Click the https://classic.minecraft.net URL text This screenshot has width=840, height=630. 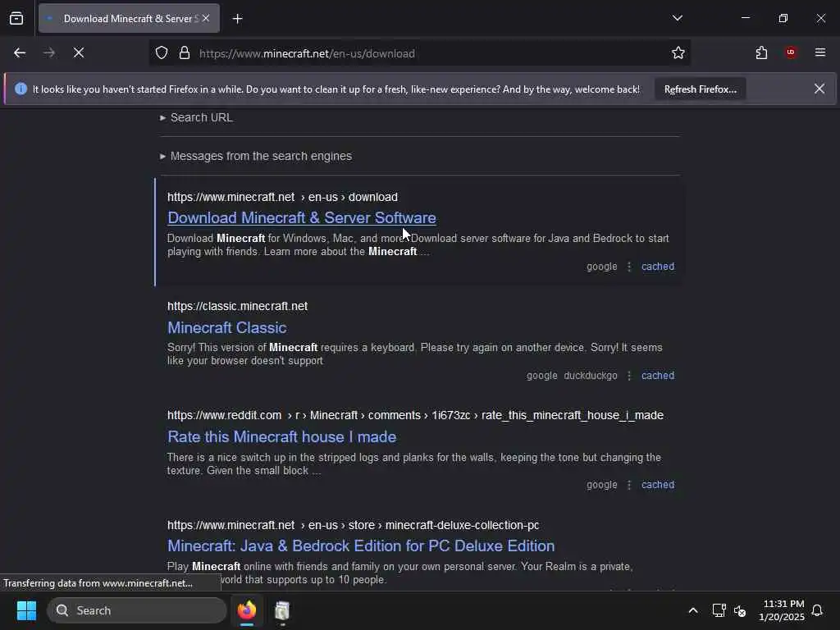(x=237, y=307)
